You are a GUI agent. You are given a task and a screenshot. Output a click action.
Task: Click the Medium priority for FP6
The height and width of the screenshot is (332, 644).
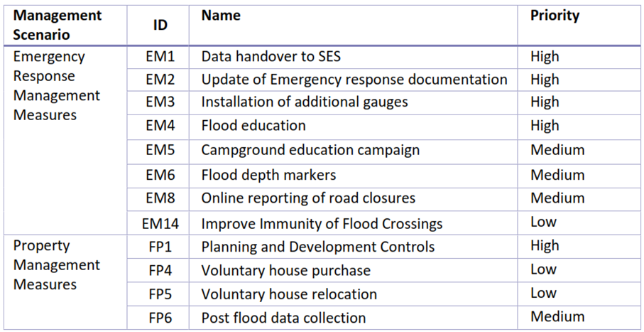pyautogui.click(x=557, y=316)
